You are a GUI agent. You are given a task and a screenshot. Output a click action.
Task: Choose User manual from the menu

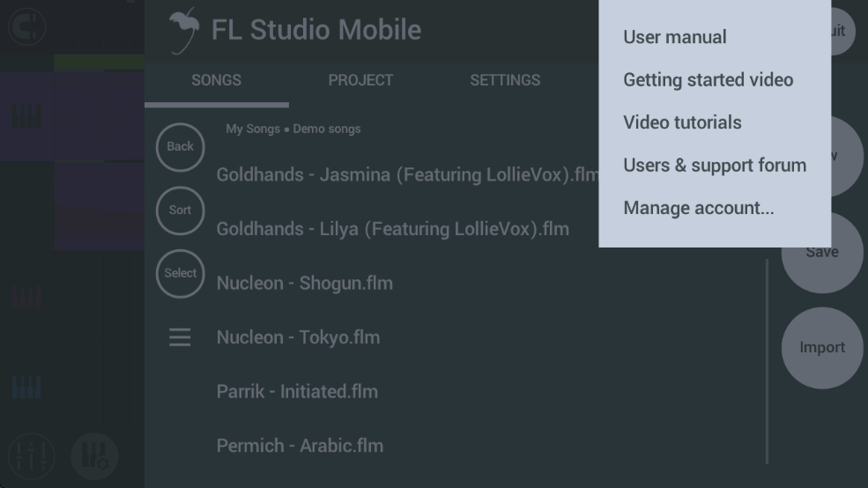click(675, 37)
